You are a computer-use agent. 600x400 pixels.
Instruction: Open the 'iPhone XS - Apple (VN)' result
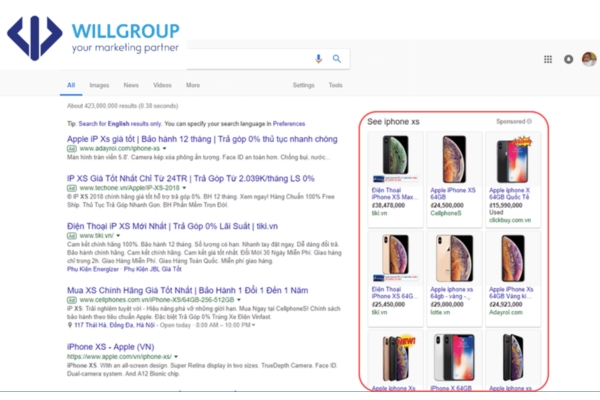111,347
